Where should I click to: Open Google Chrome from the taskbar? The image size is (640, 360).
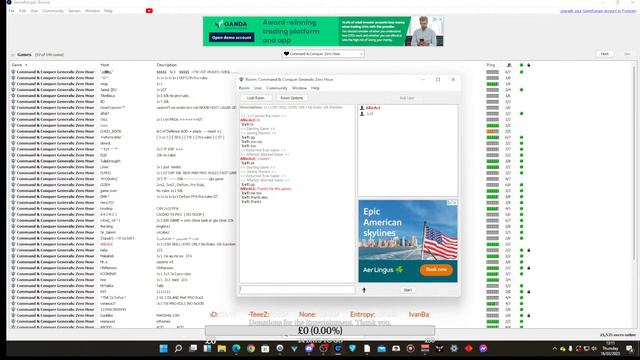(251, 348)
